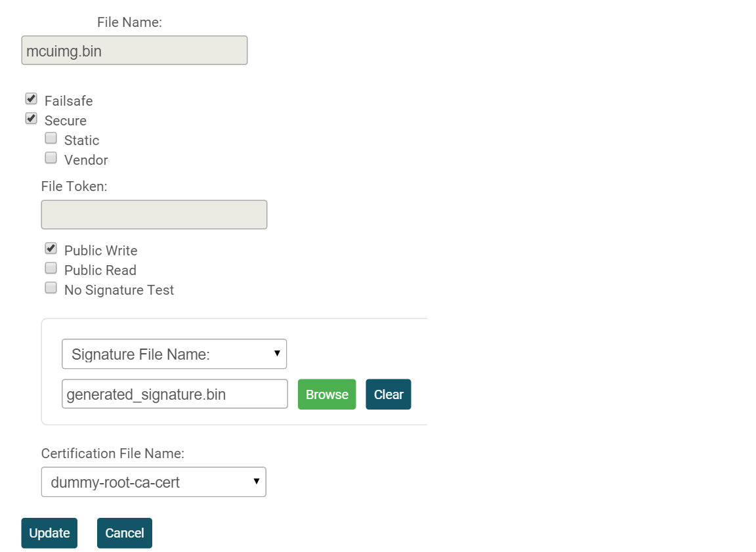Click the No Signature Test label
Viewport: 756px width, 552px height.
tap(119, 290)
